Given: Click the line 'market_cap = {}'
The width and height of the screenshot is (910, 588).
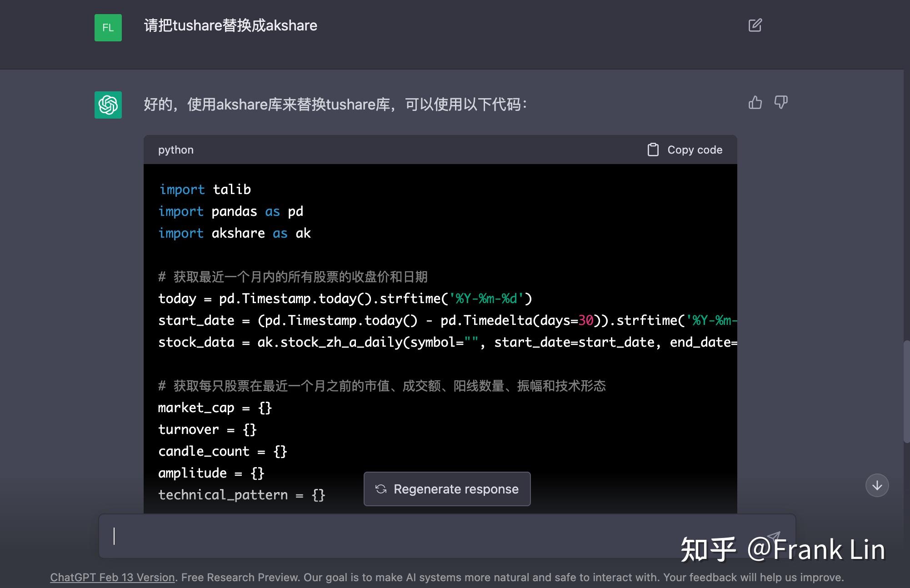Looking at the screenshot, I should tap(215, 408).
